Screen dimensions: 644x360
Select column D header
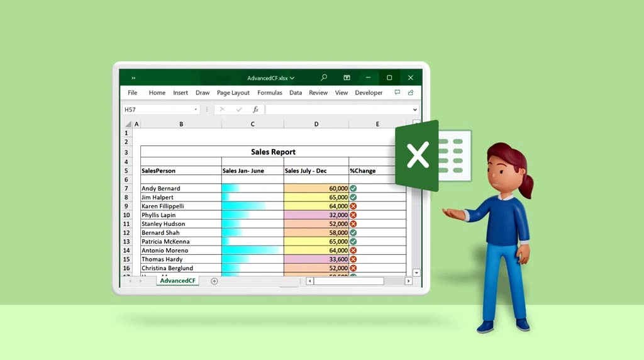pyautogui.click(x=316, y=124)
